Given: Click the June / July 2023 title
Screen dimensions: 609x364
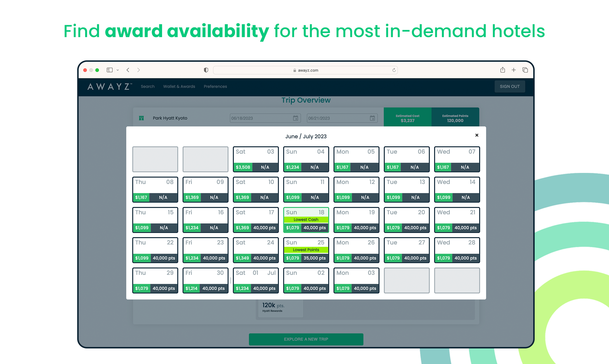Looking at the screenshot, I should pos(306,136).
